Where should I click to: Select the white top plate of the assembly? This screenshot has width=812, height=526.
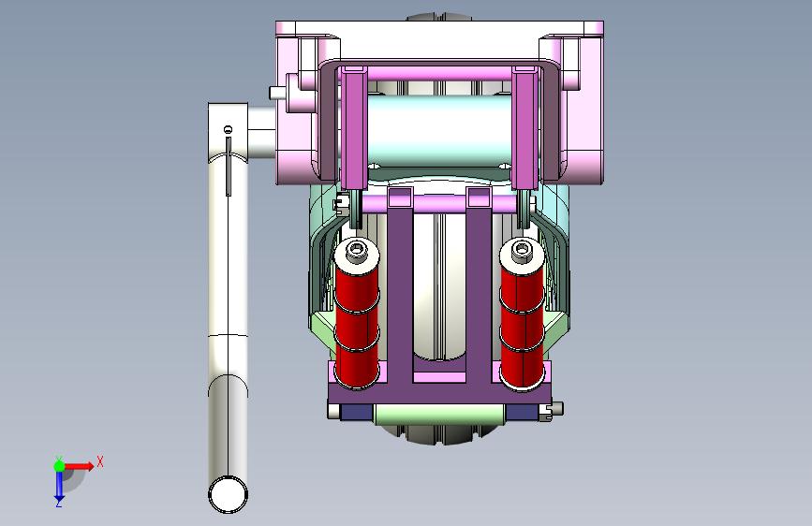[439, 40]
